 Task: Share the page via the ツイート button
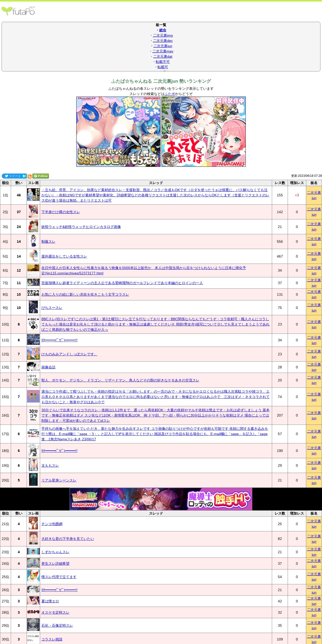point(12,176)
